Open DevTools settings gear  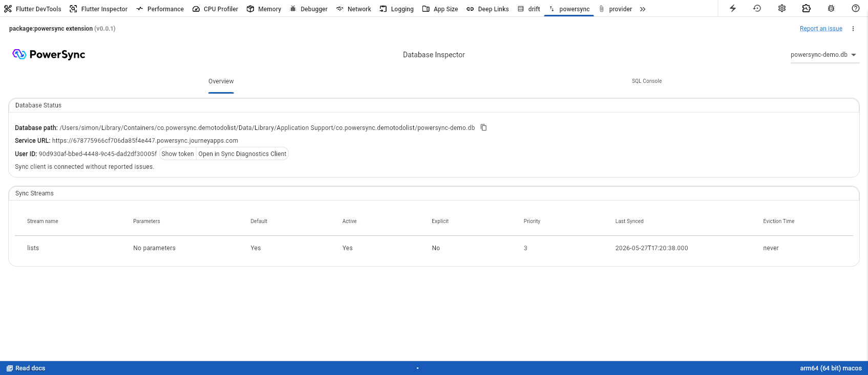pos(782,8)
